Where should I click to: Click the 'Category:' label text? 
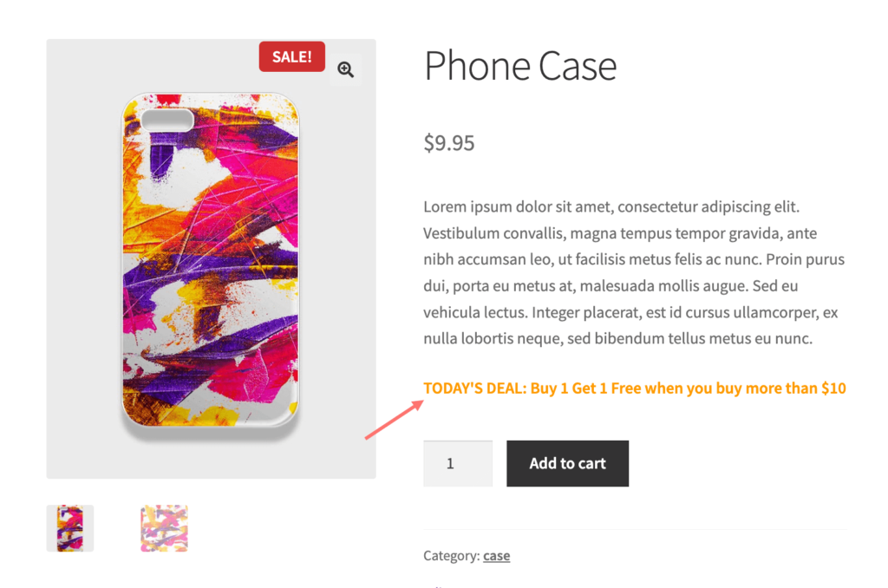click(451, 556)
